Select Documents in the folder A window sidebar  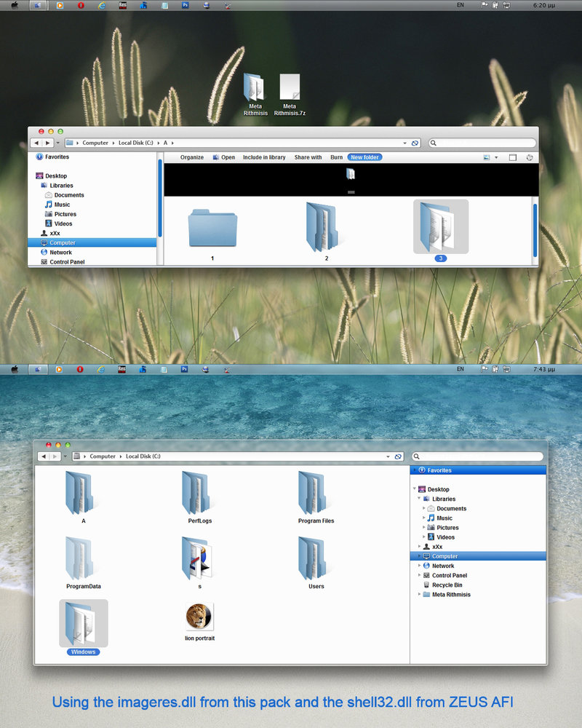point(65,195)
